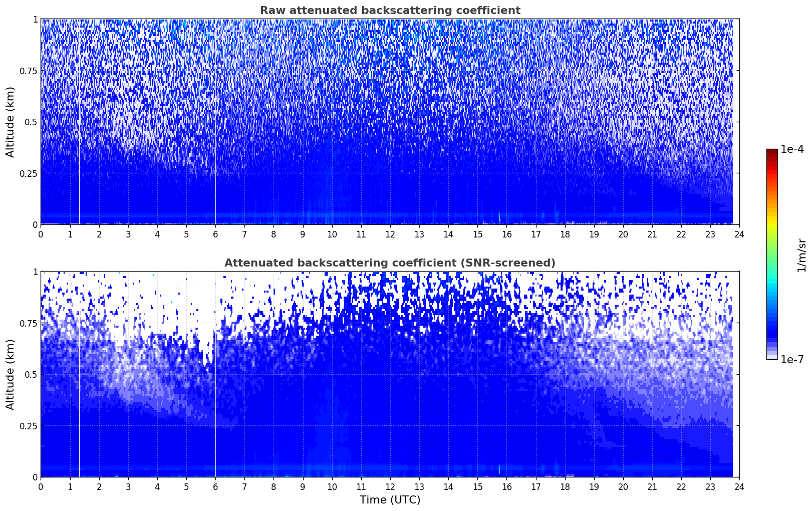Click the "0.25" altitude tick on the raw plot
This screenshot has height=511, width=812.
click(x=28, y=174)
